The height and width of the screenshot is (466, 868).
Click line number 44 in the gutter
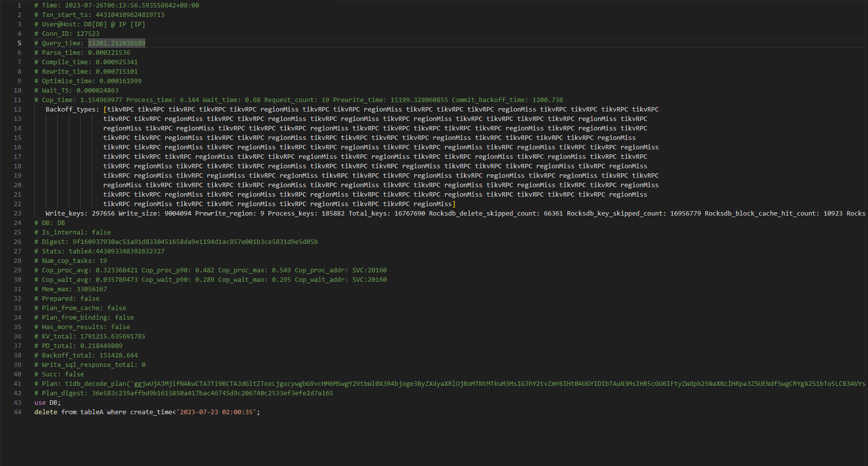tap(17, 412)
